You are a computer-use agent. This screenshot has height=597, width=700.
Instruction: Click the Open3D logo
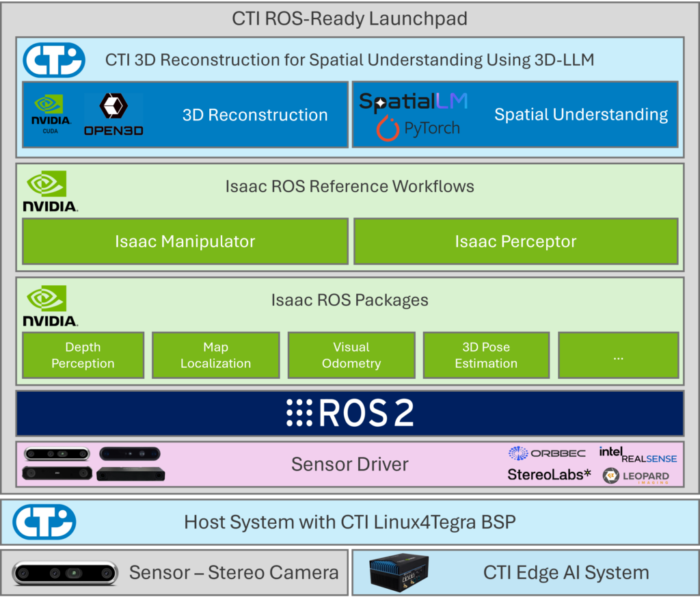[x=113, y=114]
